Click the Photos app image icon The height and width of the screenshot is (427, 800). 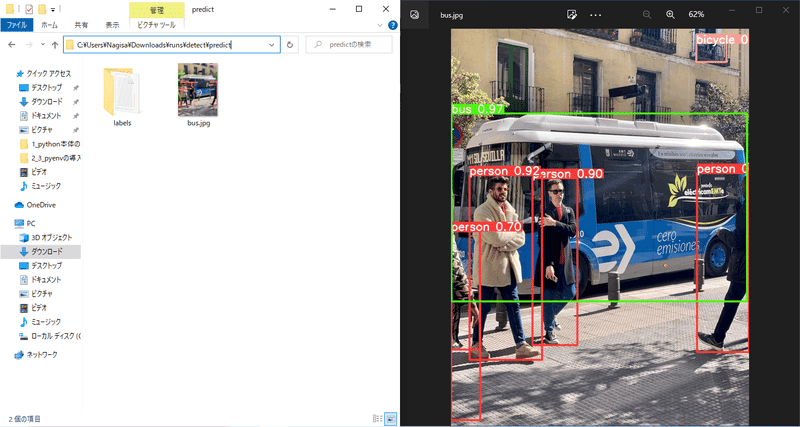coord(415,15)
